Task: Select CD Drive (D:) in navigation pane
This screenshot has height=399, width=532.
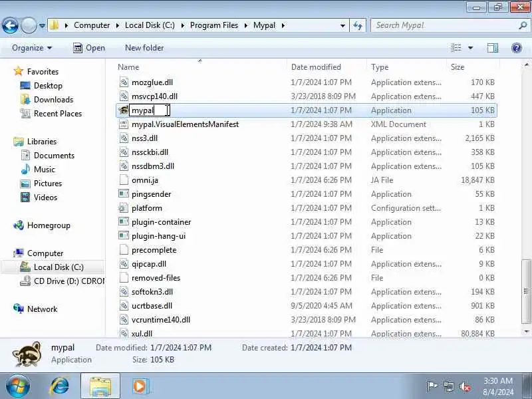Action: (69, 281)
